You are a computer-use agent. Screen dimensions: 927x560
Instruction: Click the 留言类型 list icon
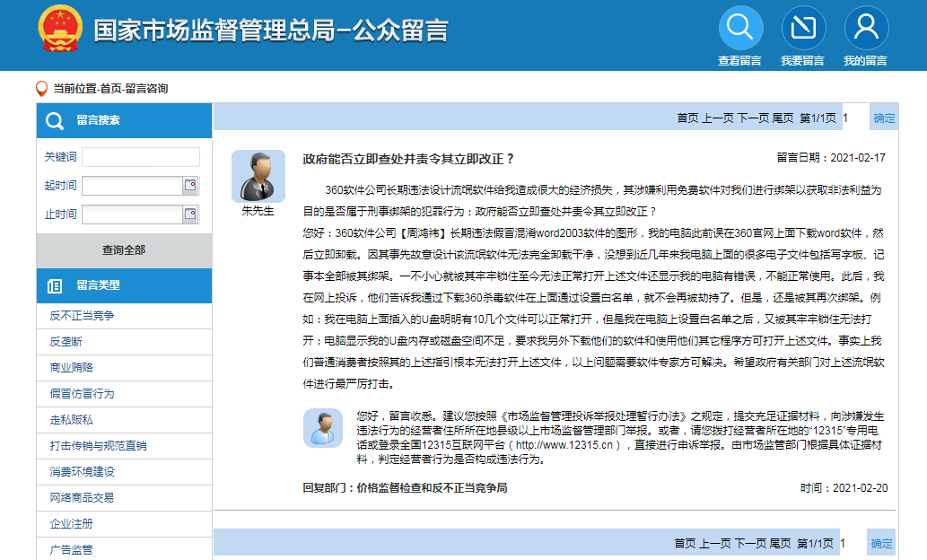(x=55, y=286)
